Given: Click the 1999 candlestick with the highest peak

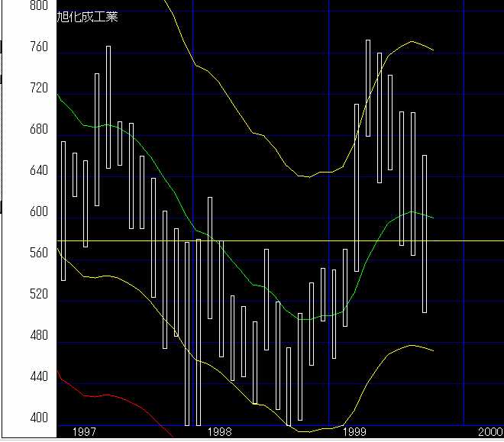Looking at the screenshot, I should pyautogui.click(x=368, y=88).
